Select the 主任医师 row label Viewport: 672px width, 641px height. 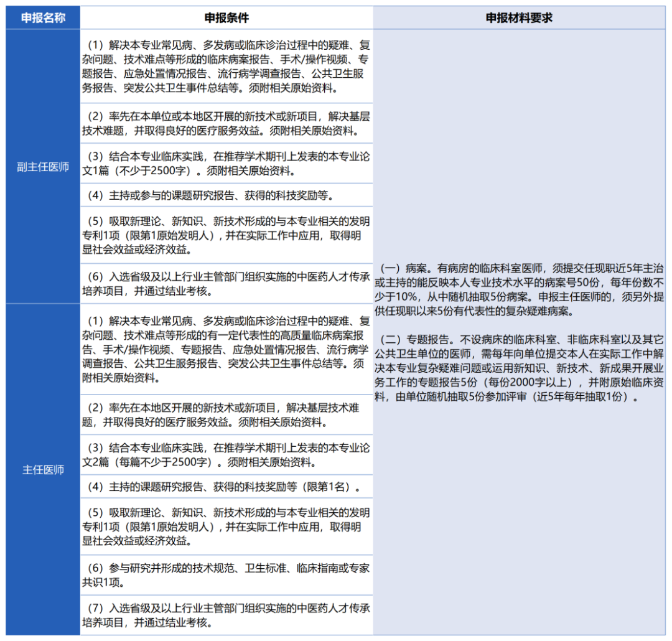pos(43,469)
